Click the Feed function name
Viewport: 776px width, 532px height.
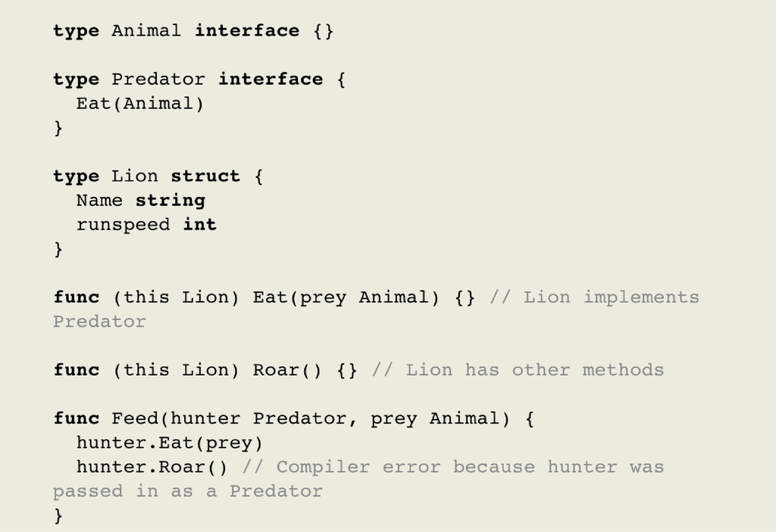[134, 418]
